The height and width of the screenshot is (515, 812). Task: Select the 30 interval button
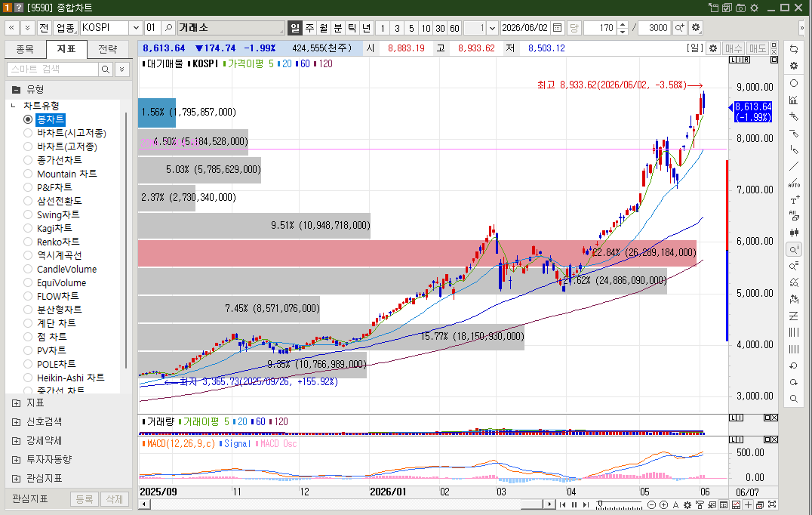(440, 27)
